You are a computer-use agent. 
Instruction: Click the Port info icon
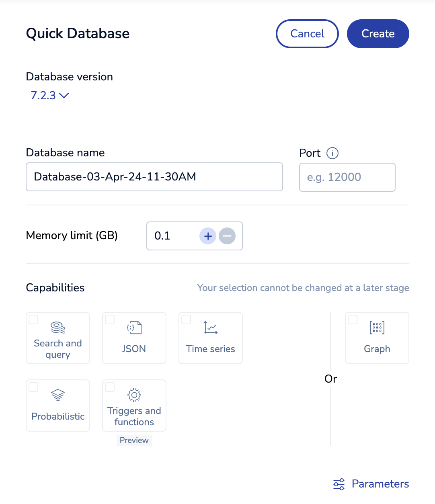point(332,153)
